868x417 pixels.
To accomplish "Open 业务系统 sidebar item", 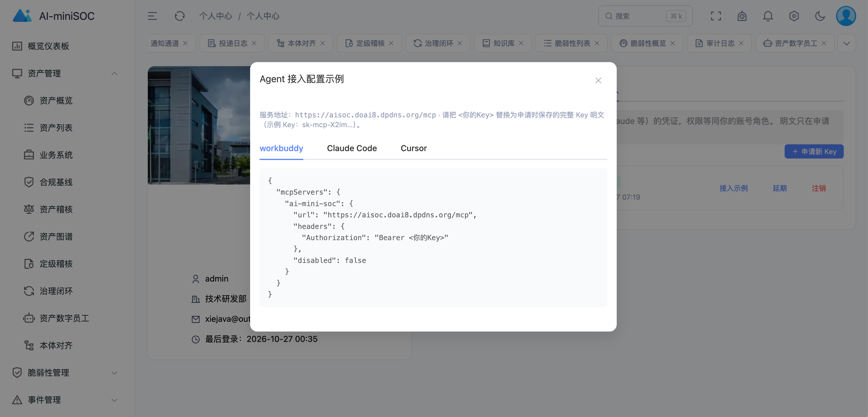I will tap(56, 155).
